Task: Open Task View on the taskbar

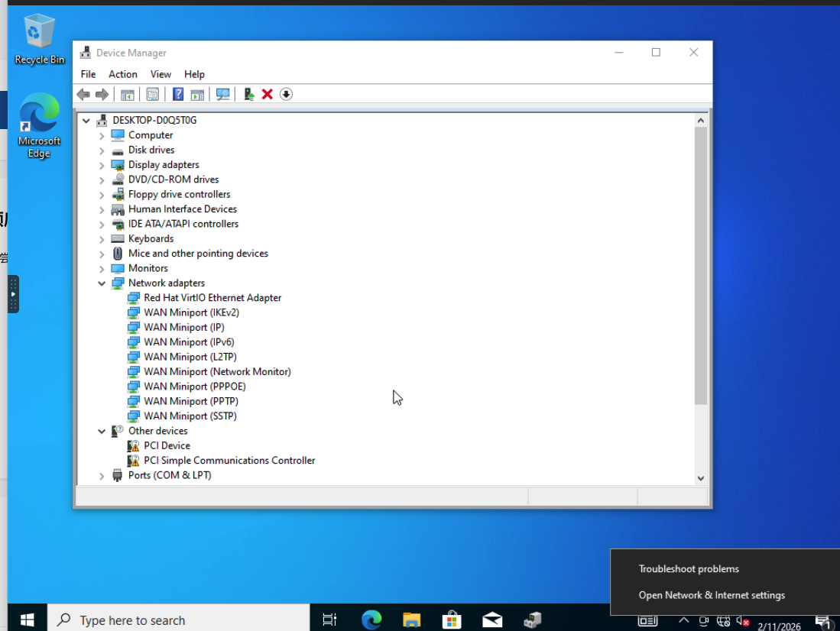Action: tap(329, 620)
